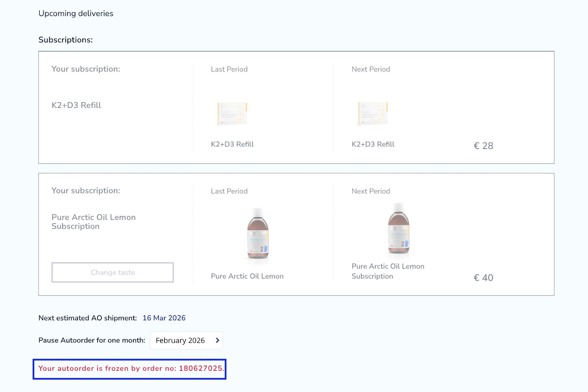588x392 pixels.
Task: Click the K2+D3 Refill caption under Last Period
Action: coord(232,144)
